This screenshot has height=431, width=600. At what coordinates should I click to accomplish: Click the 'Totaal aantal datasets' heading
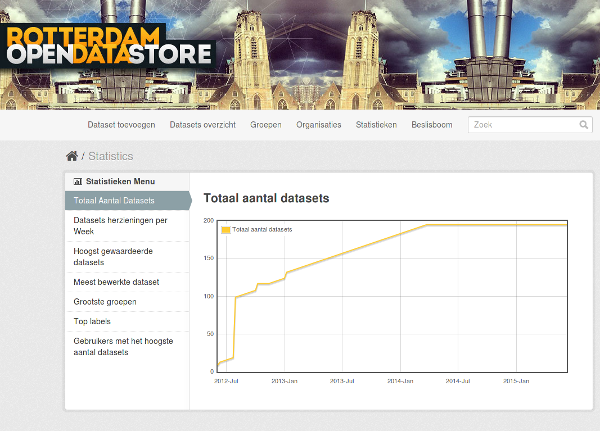266,198
